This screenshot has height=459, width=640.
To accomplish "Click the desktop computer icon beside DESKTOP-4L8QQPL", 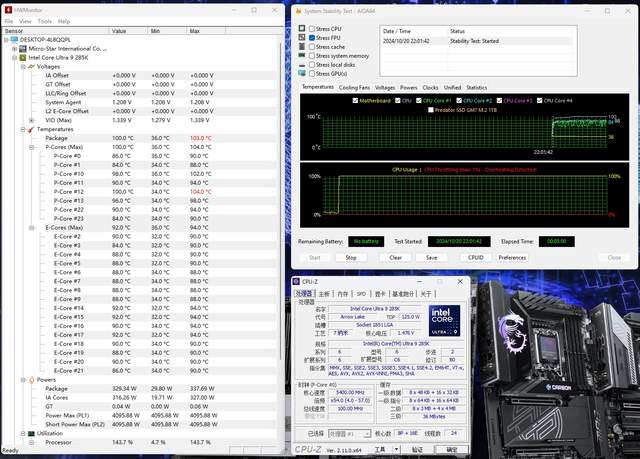I will click(14, 40).
